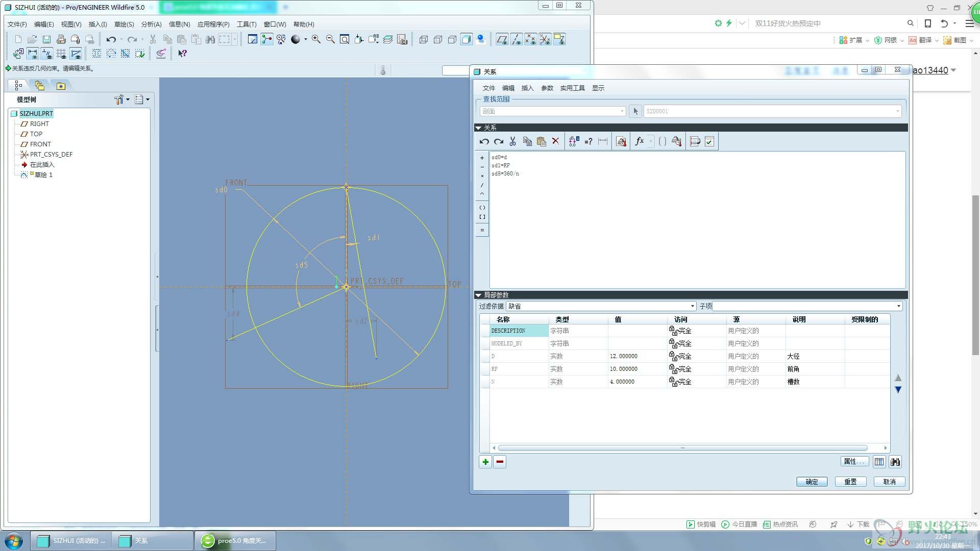980x551 pixels.
Task: Click the shaded sphere display icon
Action: (x=296, y=39)
